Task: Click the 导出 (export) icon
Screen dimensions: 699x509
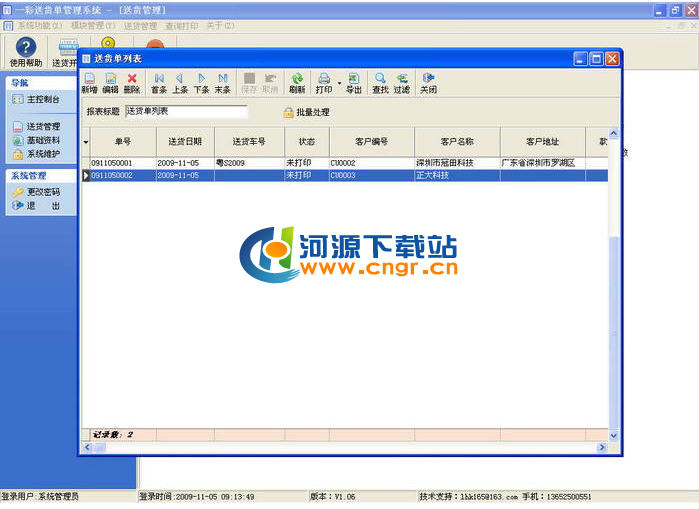Action: tap(354, 83)
